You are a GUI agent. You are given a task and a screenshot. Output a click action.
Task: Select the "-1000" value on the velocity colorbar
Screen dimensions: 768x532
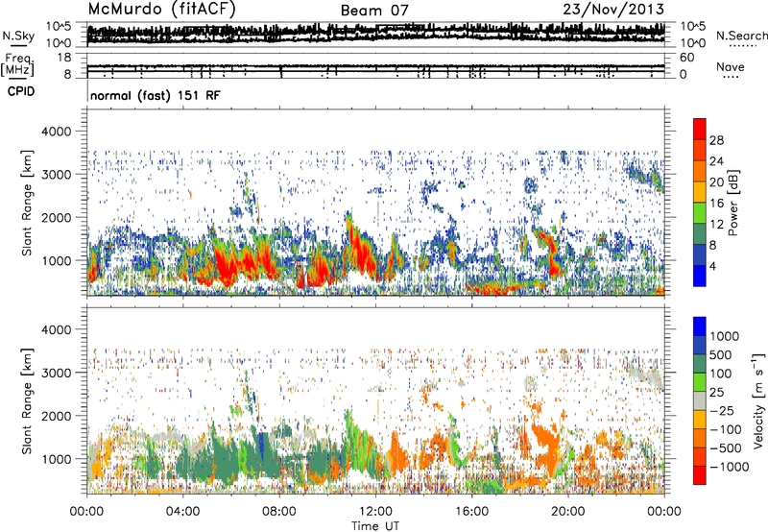(730, 467)
